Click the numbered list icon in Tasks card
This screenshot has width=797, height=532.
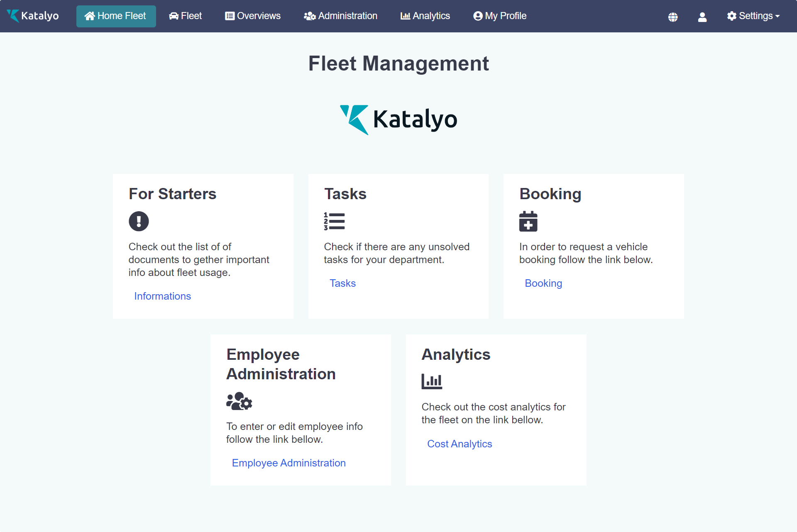[x=334, y=221]
